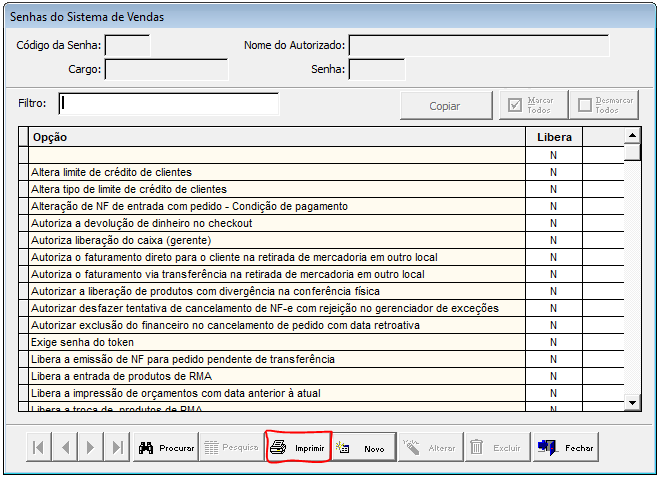The image size is (660, 478).
Task: Click Libera value for 'Autoriza liberação do caixa (gerente)'
Action: click(x=553, y=240)
